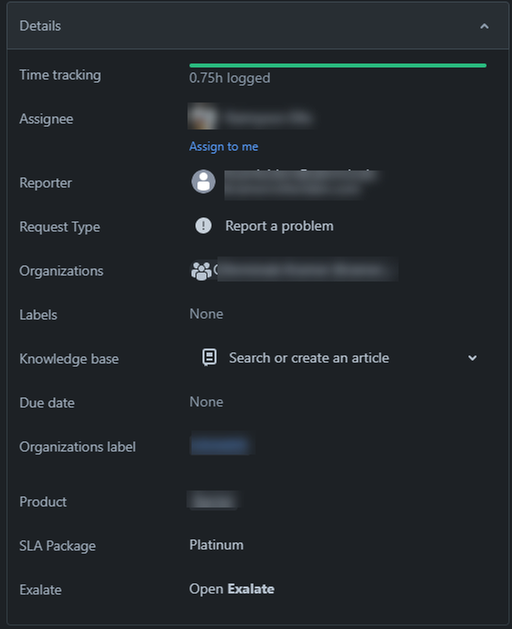Select the Report a problem request type
512x629 pixels.
[x=279, y=226]
